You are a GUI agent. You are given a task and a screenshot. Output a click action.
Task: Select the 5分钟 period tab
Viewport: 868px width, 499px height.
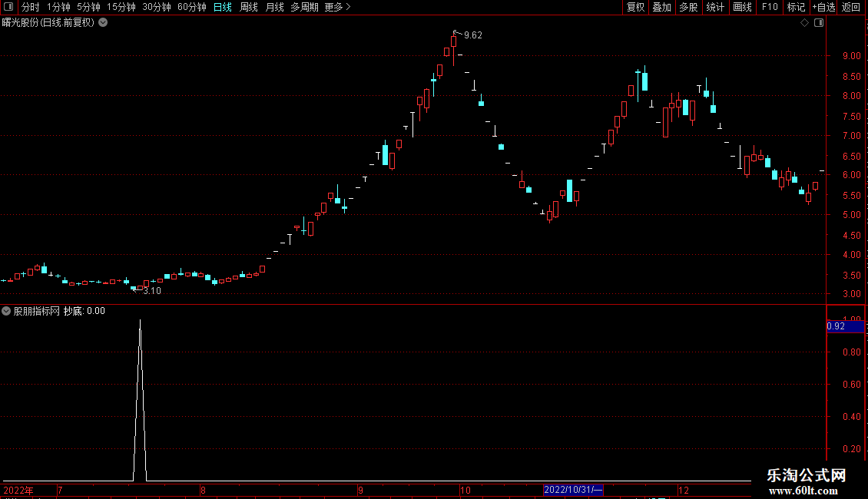tap(88, 7)
